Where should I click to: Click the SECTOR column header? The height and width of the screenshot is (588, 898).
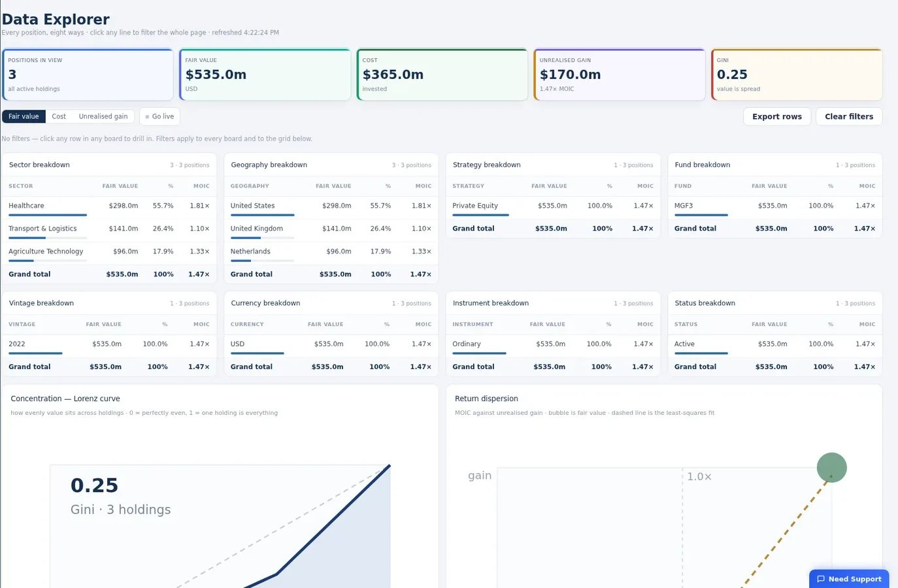pyautogui.click(x=21, y=186)
